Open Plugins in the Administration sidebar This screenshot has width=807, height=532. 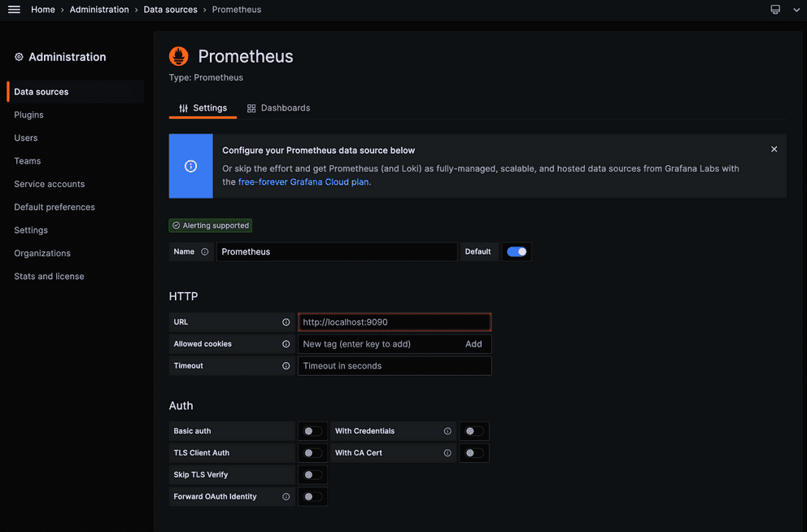(28, 115)
